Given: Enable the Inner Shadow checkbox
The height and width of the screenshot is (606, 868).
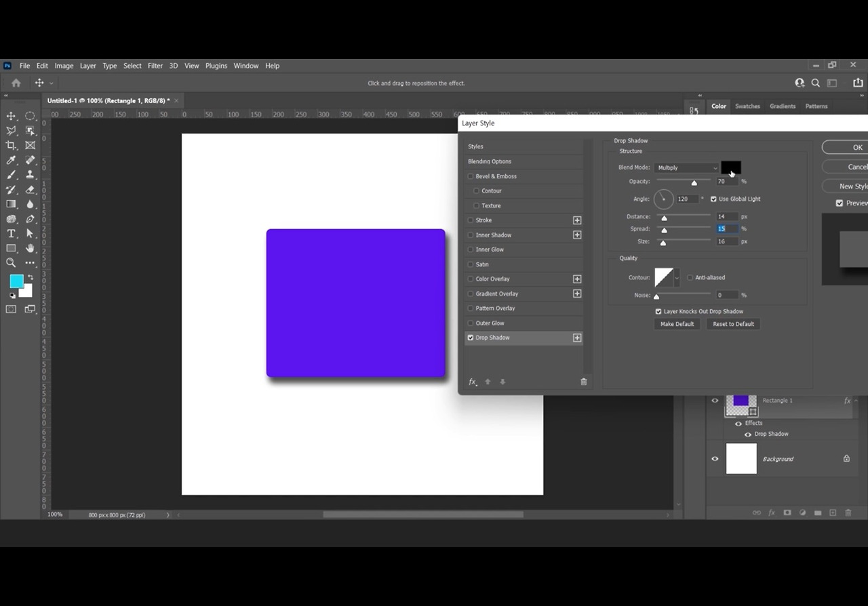Looking at the screenshot, I should 471,235.
